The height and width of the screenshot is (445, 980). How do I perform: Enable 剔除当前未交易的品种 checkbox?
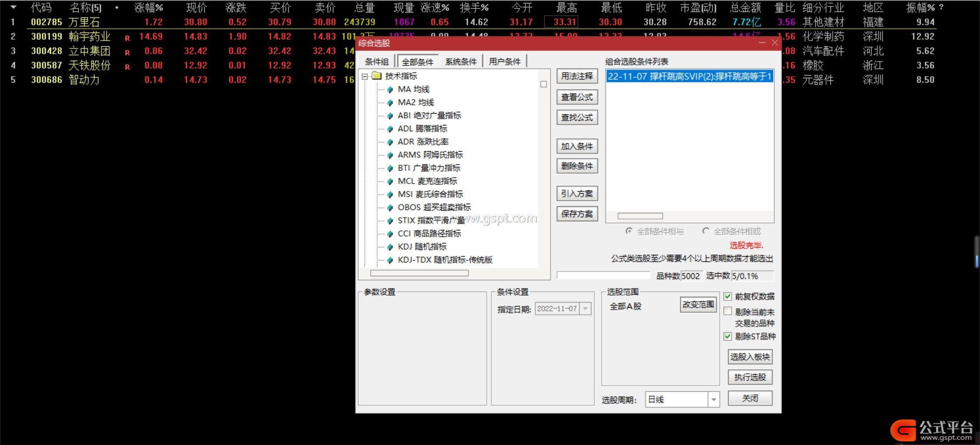728,311
